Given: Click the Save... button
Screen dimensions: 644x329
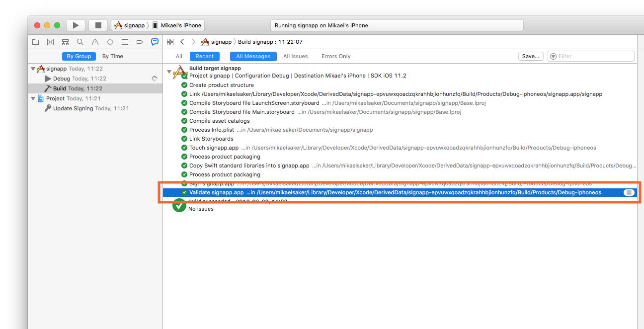Looking at the screenshot, I should coord(530,57).
